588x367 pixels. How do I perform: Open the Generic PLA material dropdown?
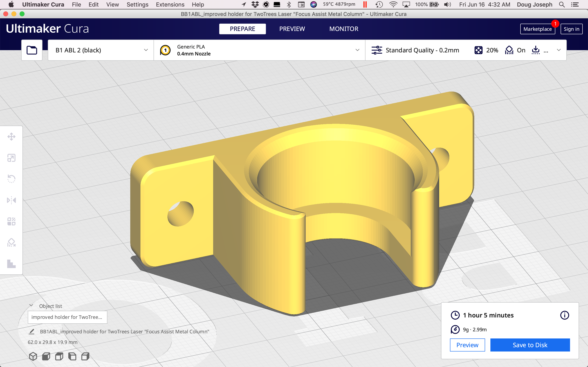point(259,50)
